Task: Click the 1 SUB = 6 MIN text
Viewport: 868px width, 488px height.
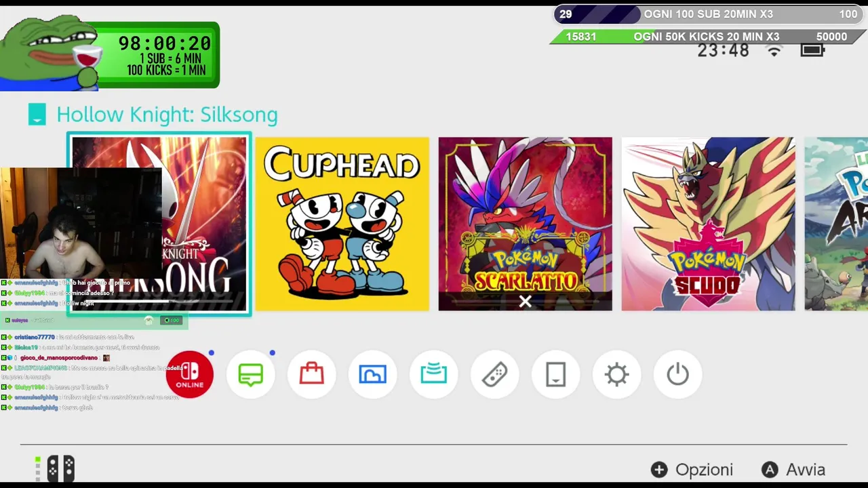Action: [x=170, y=59]
